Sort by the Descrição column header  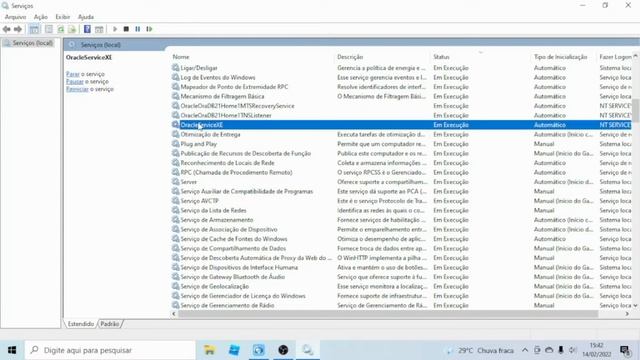tap(350, 57)
